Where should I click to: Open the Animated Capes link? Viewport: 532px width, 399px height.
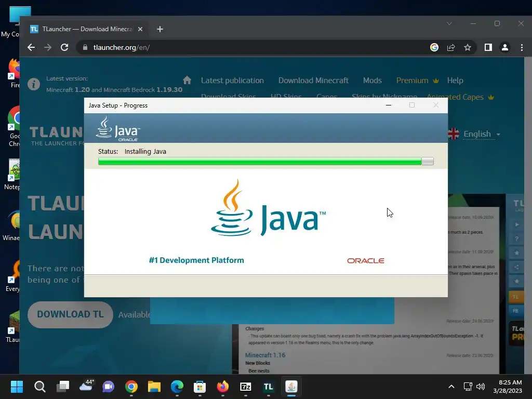460,97
